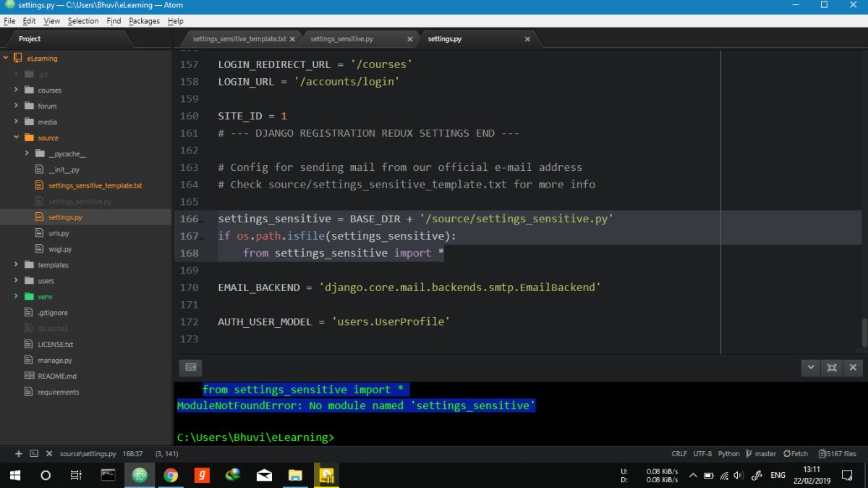Screen dimensions: 868x488
Task: Click Fetch in the status bar
Action: [795, 454]
